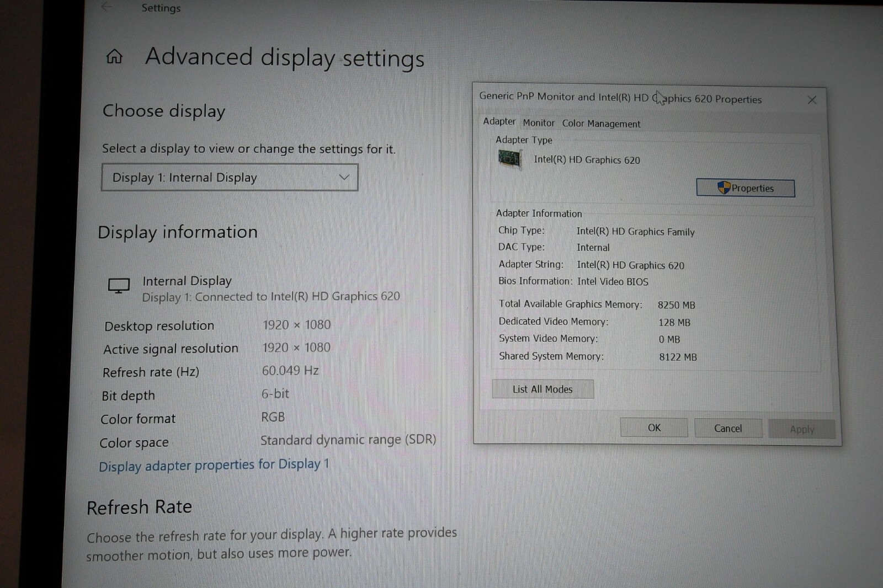The height and width of the screenshot is (588, 883).
Task: Click the 0 MB system video memory value
Action: click(x=669, y=340)
